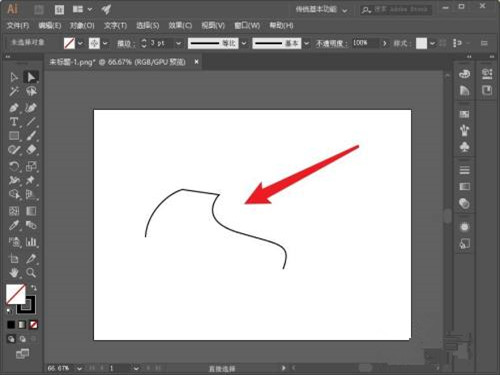This screenshot has height=375, width=500.
Task: Open brush definition dropdown
Action: pyautogui.click(x=306, y=43)
